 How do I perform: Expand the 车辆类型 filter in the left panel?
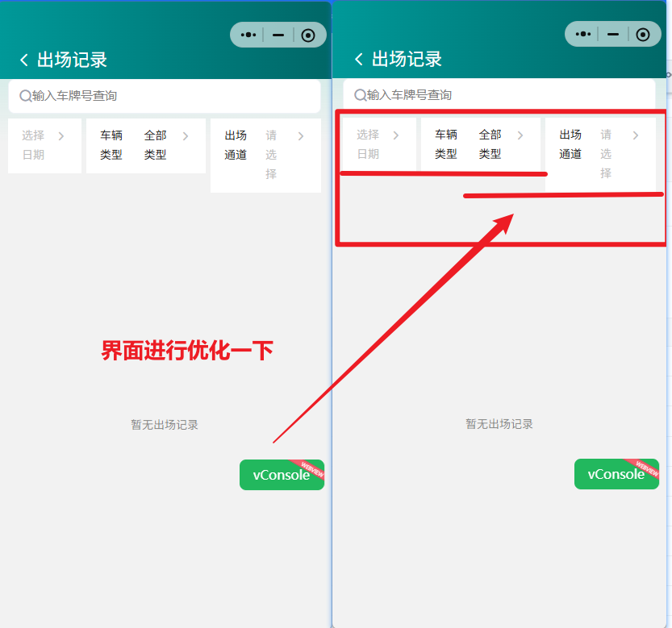tap(144, 145)
